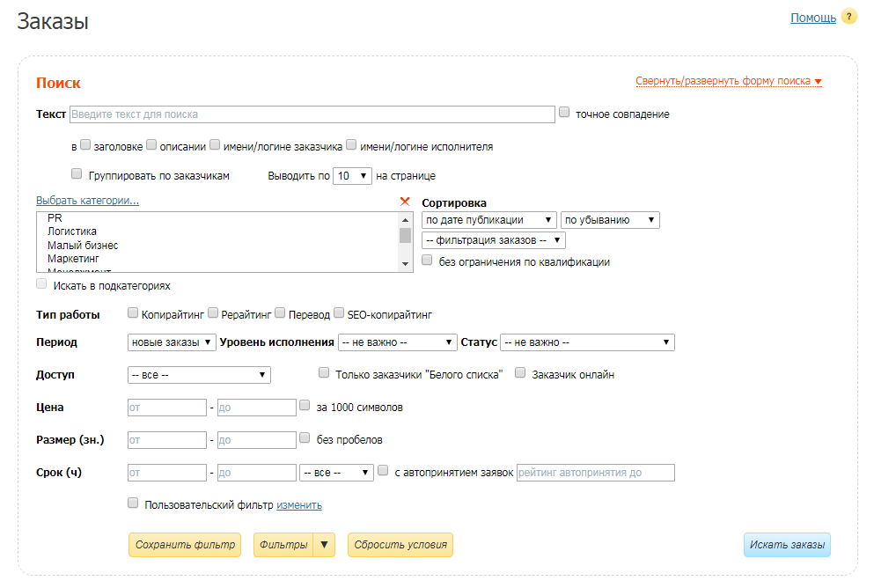Open the Уровень исполнения dropdown

(398, 342)
